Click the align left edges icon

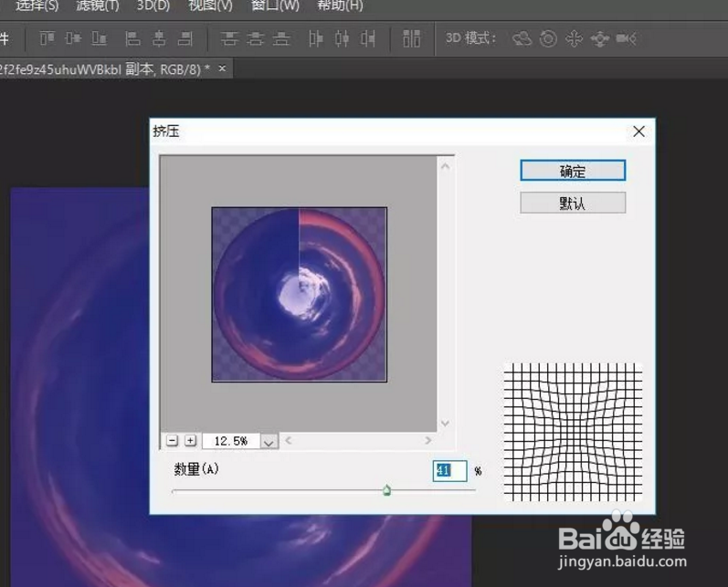132,38
